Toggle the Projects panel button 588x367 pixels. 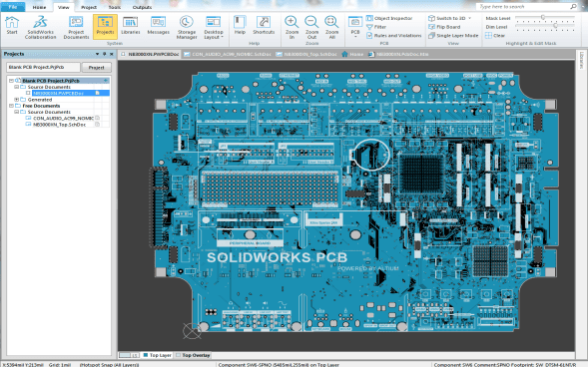105,26
